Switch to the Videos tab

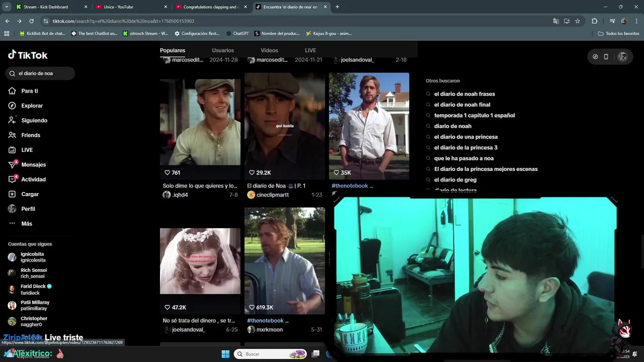269,50
